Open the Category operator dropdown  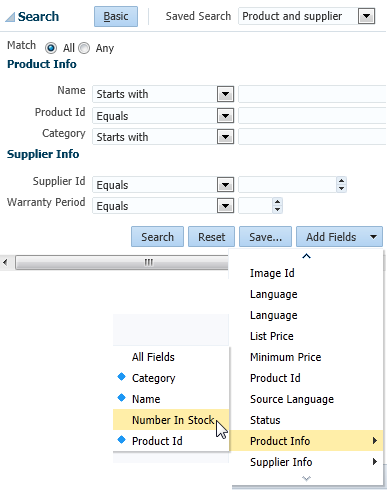[x=225, y=137]
